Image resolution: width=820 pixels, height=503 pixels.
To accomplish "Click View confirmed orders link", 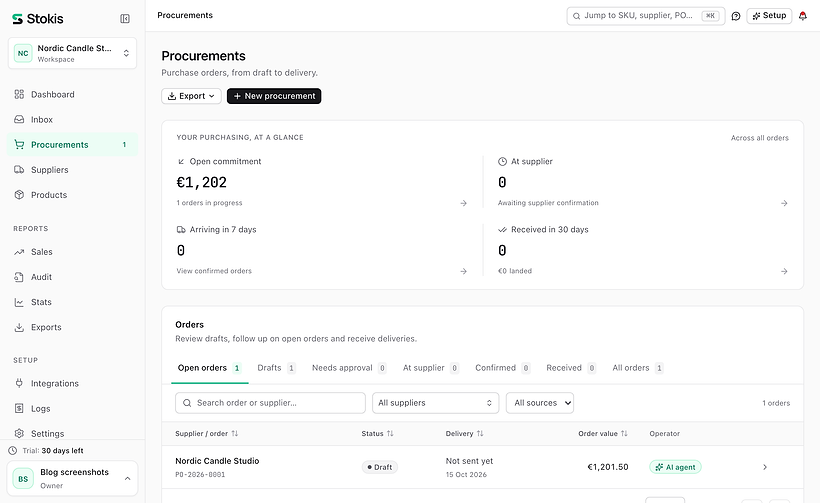I will tap(214, 271).
